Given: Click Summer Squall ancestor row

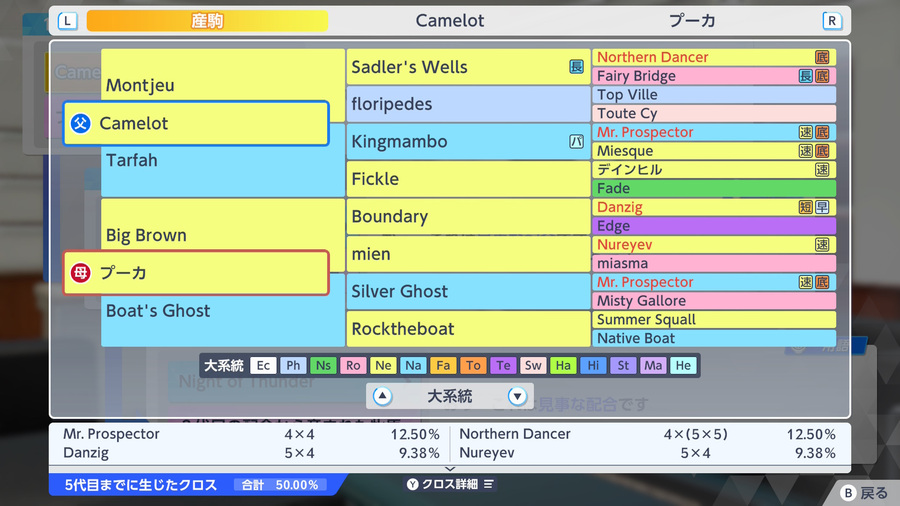Looking at the screenshot, I should coord(714,320).
